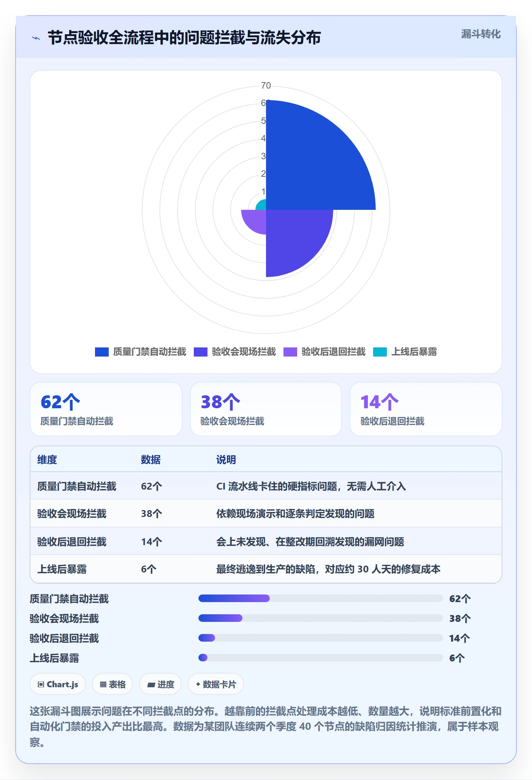Click the 6个 cell in table
The image size is (532, 780).
[149, 569]
